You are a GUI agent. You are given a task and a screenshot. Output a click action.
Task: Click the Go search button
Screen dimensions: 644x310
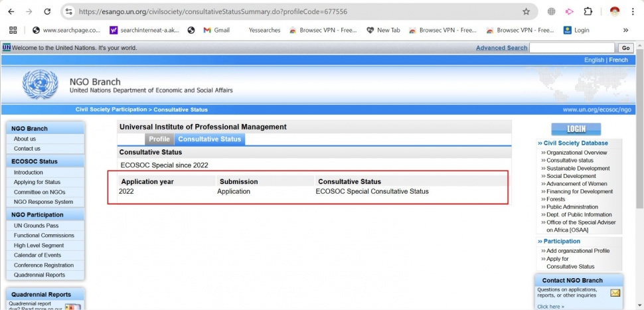(x=625, y=48)
